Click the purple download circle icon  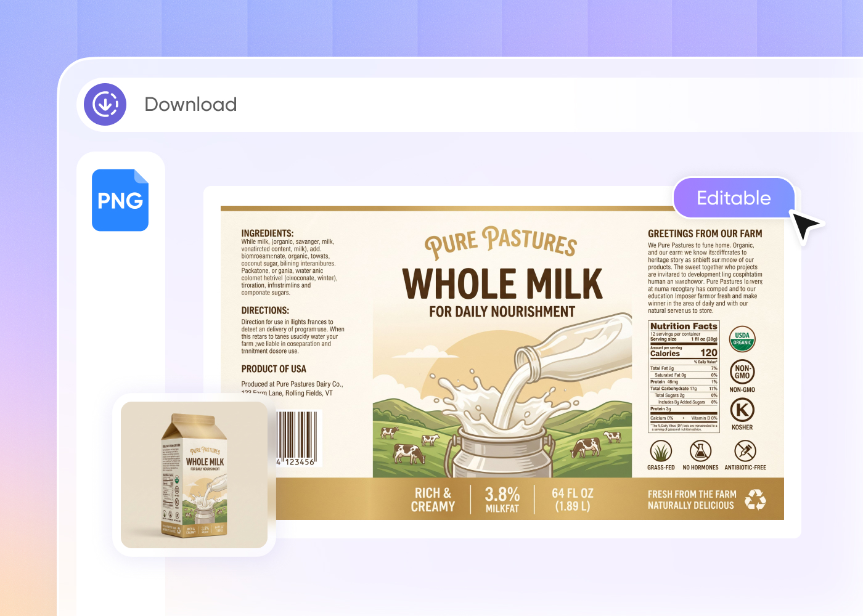(105, 104)
